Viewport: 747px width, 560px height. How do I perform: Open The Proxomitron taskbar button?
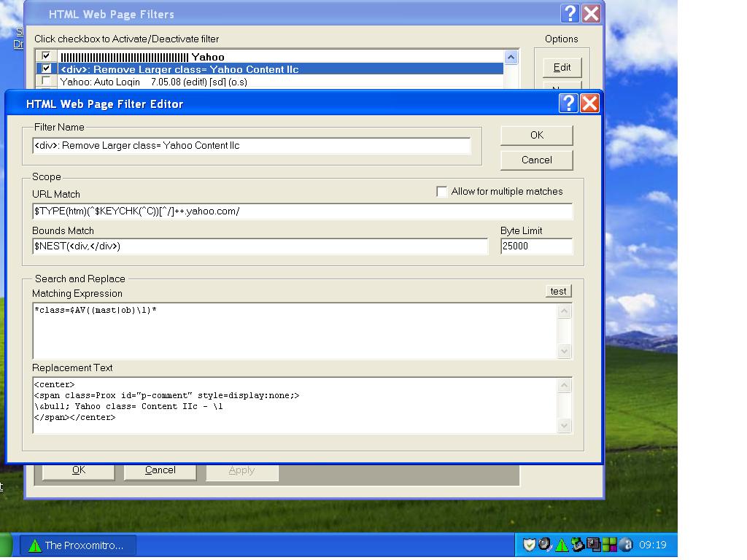[77, 545]
